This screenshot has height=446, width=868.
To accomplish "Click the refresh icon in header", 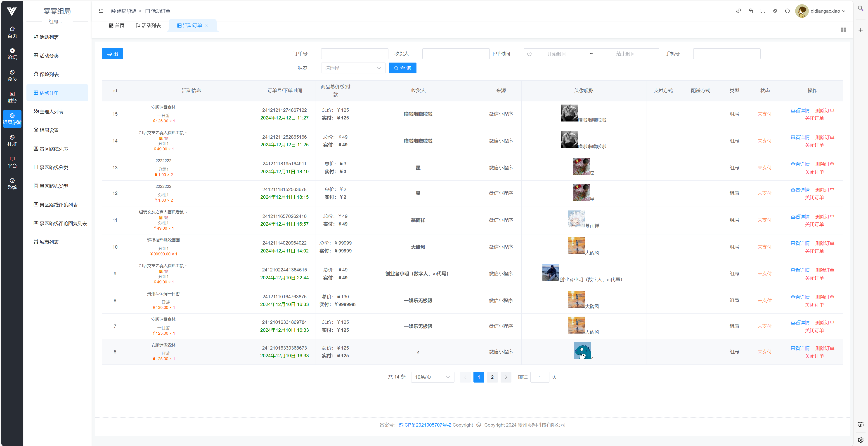I will click(x=787, y=11).
